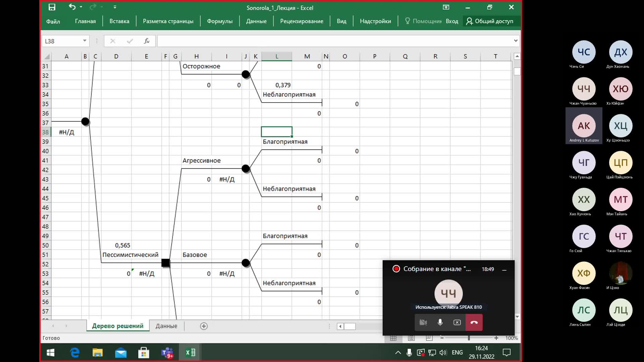644x362 pixels.
Task: Select row 38 header
Action: 45,132
